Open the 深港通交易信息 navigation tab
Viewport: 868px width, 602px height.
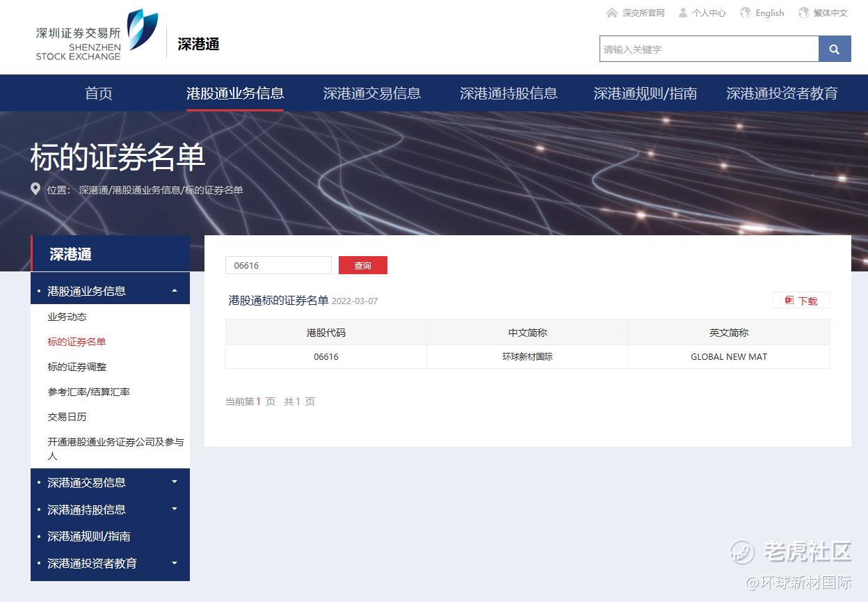coord(372,93)
